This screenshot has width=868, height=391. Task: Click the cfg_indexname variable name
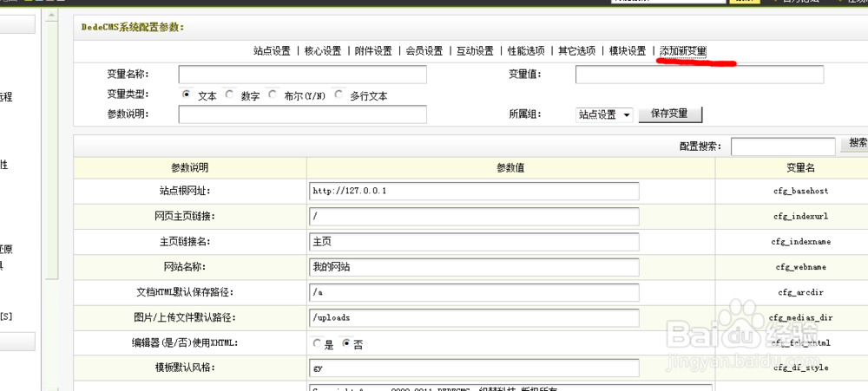(x=800, y=242)
